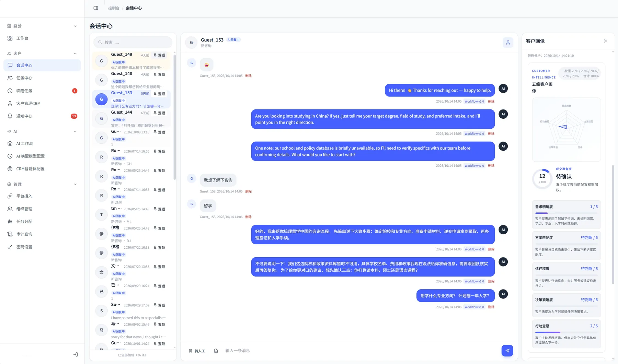Viewport: 618px width, 364px height.
Task: Click the AI回复中 badge in chat header
Action: [233, 40]
